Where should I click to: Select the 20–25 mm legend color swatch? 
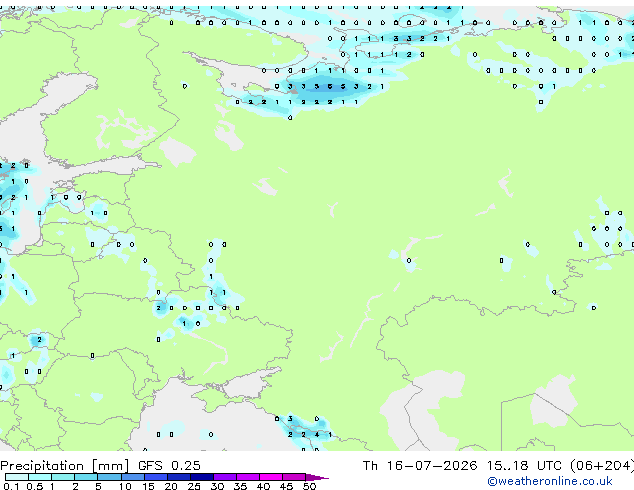point(178,477)
